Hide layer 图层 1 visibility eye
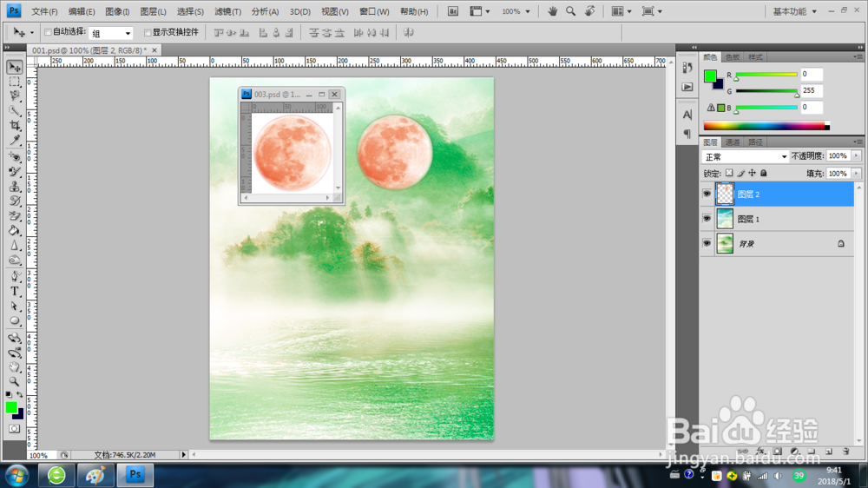868x488 pixels. (x=707, y=219)
